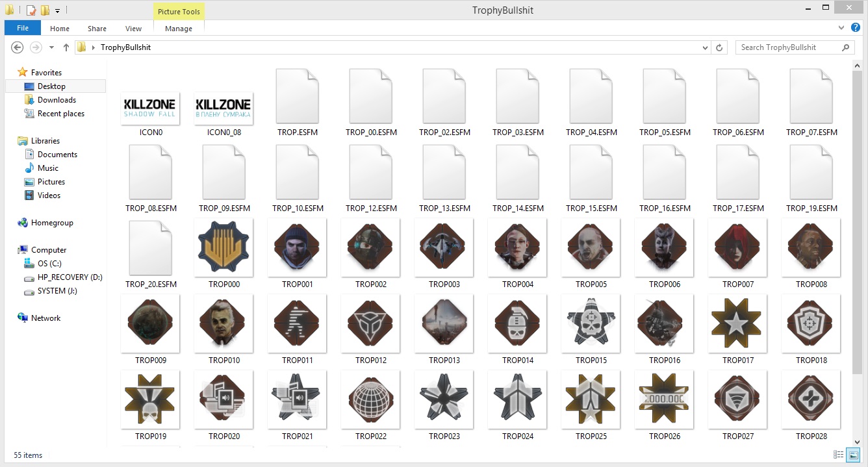Select the TROP011 trophy image

298,323
